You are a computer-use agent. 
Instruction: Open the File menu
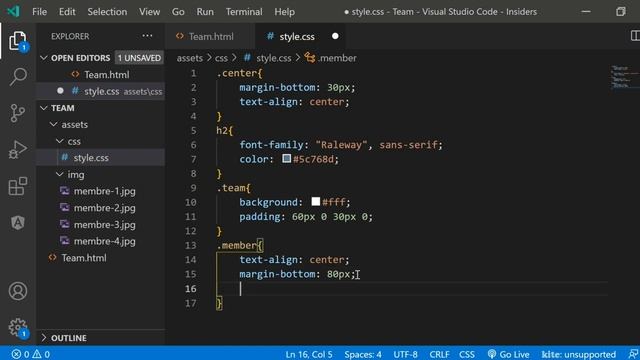pos(40,12)
